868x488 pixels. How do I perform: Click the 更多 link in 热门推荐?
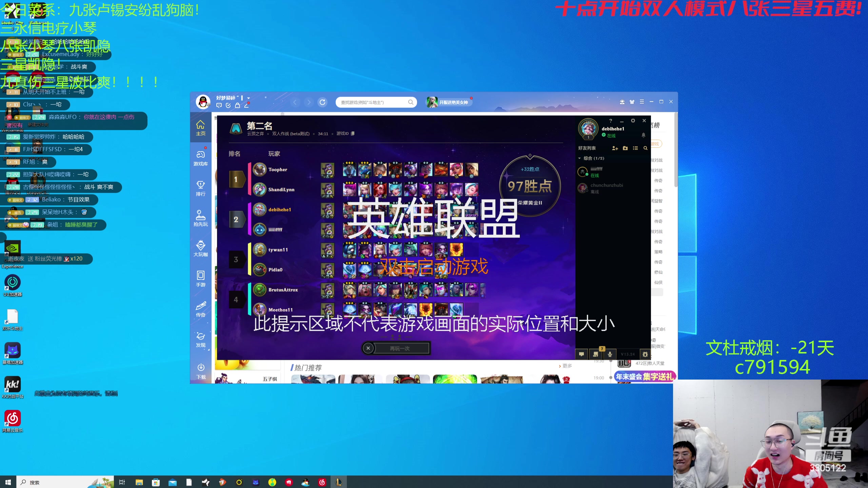click(x=566, y=366)
